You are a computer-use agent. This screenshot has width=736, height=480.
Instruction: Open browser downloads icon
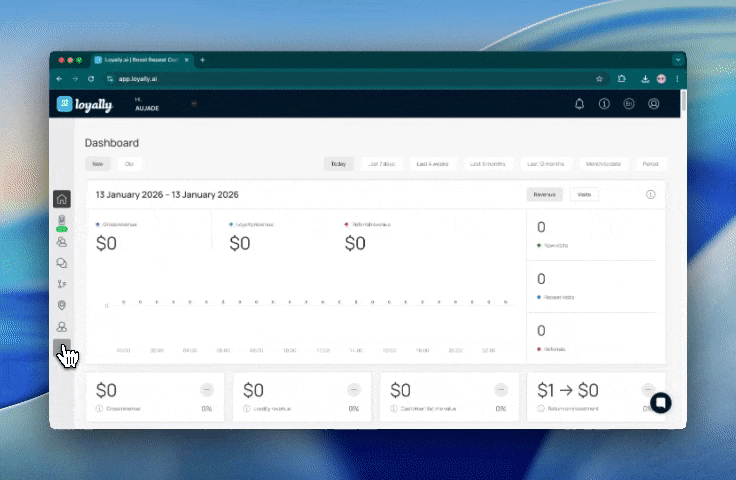645,79
